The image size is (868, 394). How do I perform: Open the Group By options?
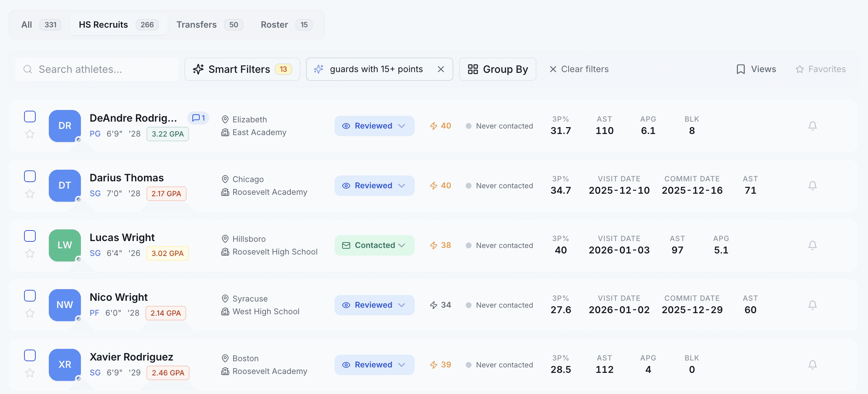[497, 69]
